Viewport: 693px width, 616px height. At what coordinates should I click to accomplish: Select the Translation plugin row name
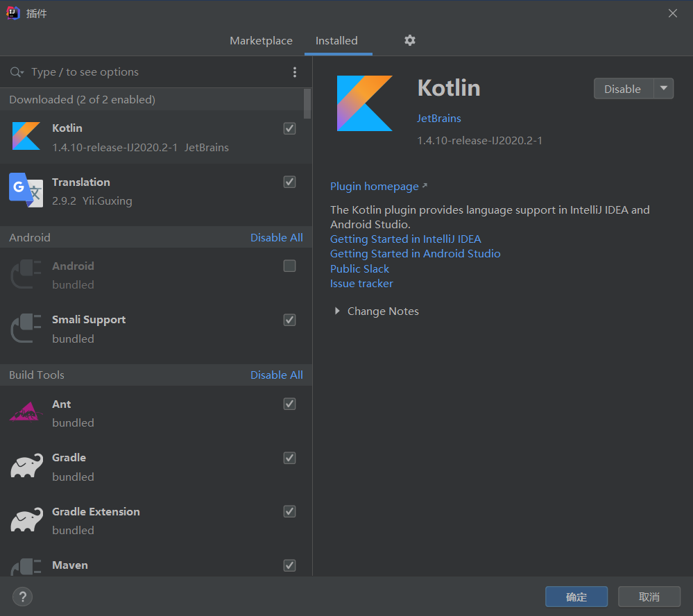tap(81, 182)
